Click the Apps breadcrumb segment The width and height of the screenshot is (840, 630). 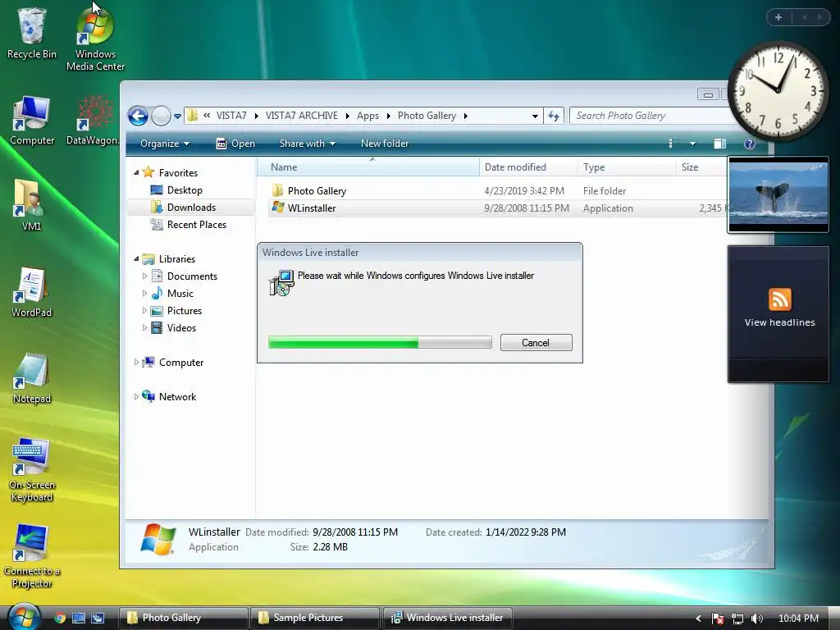point(367,116)
